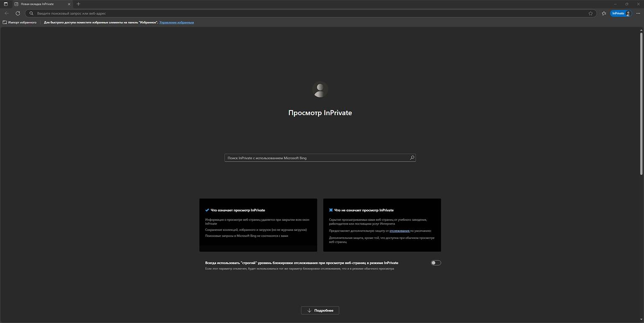Open the tab actions menu icon
644x323 pixels.
click(x=5, y=4)
